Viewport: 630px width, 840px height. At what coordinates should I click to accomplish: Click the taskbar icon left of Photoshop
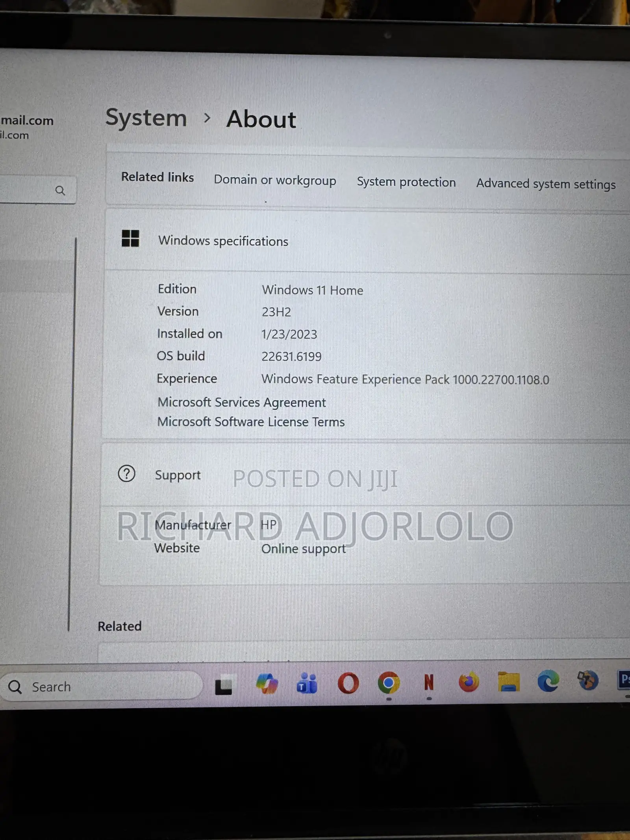[x=588, y=680]
